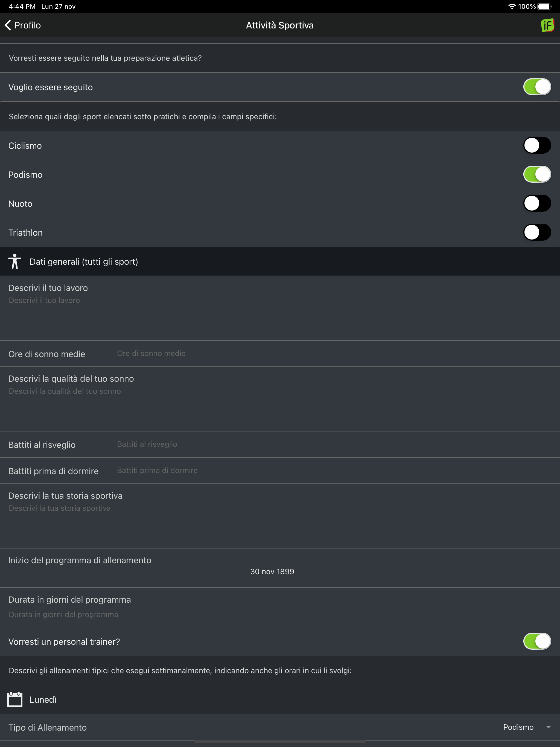
Task: Tap the back chevron beside Profilo
Action: (8, 25)
